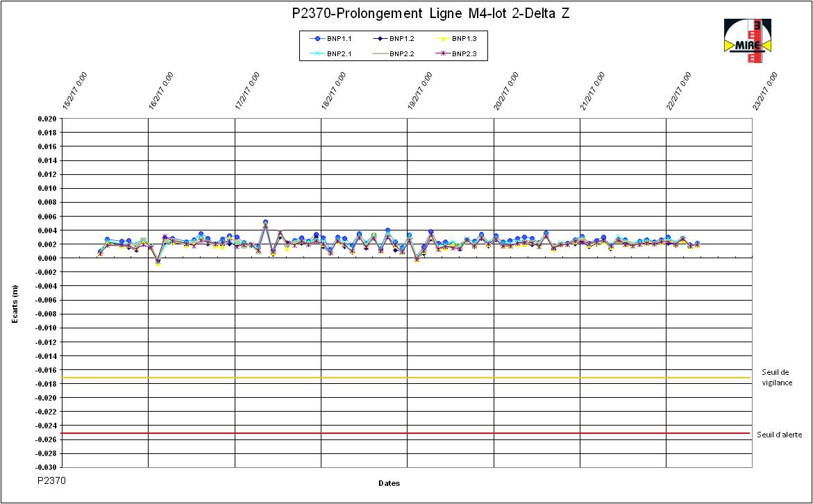
Task: Click the highest BNP1.1 peak data point
Action: click(x=265, y=222)
